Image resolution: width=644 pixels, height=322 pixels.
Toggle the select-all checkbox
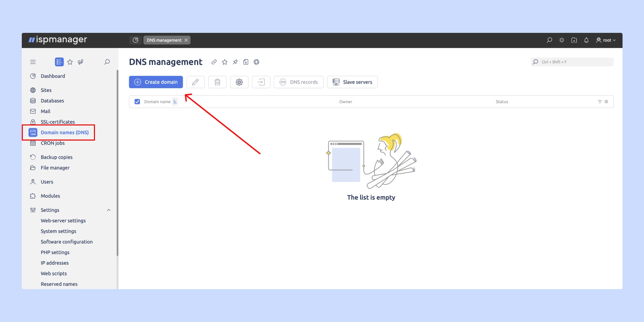[x=137, y=102]
